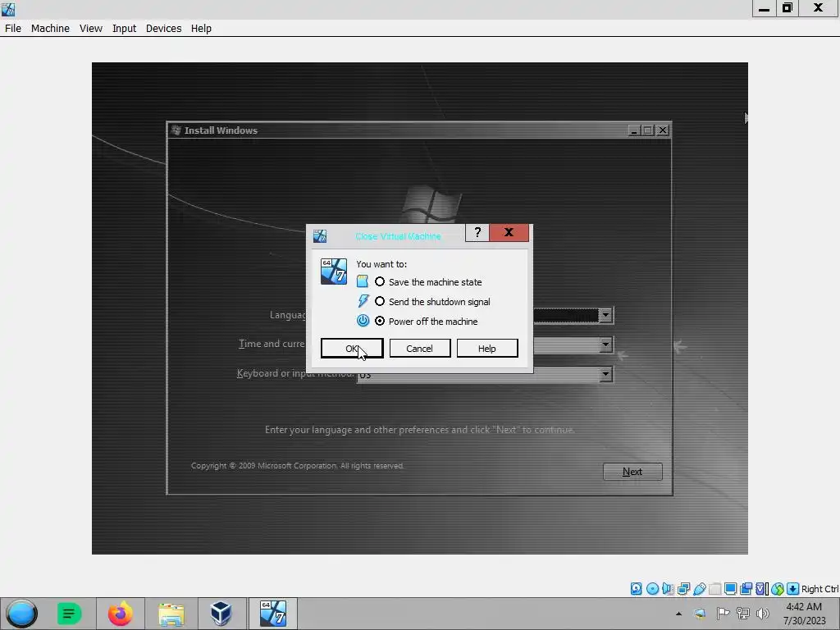Click the display monitor status icon

tap(730, 589)
